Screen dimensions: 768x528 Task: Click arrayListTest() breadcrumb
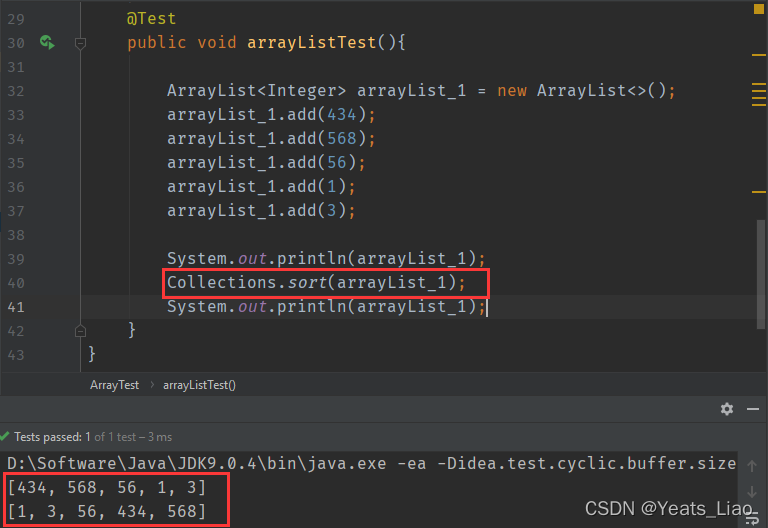(x=199, y=385)
